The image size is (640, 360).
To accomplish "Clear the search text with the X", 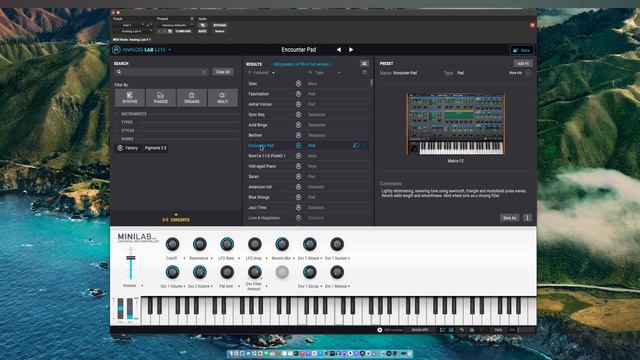I will [x=204, y=72].
